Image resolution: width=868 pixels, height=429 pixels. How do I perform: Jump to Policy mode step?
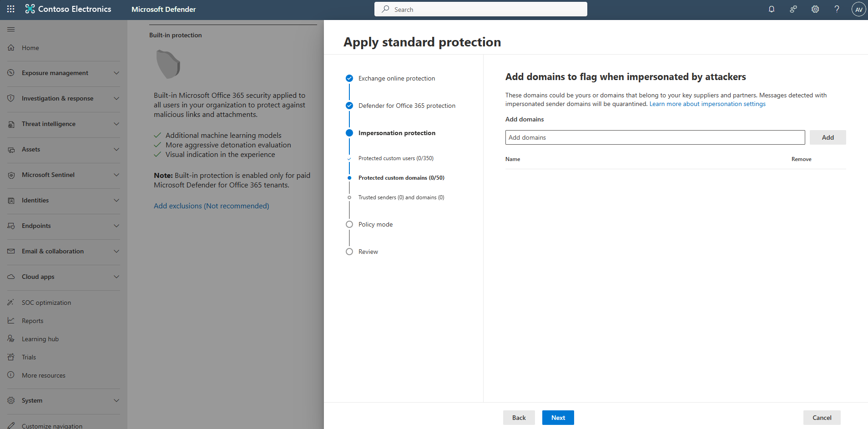coord(375,224)
